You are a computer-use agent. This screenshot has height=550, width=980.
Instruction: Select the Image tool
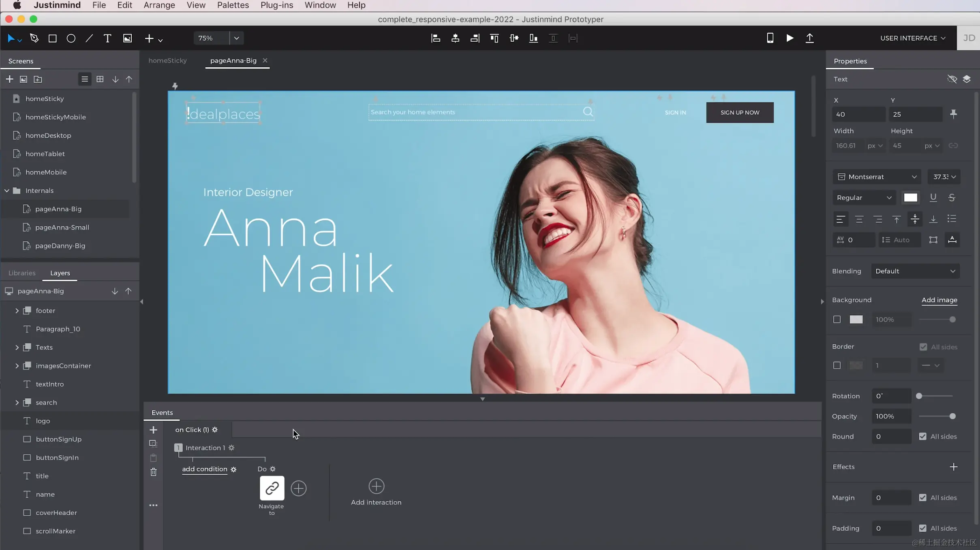pyautogui.click(x=127, y=38)
